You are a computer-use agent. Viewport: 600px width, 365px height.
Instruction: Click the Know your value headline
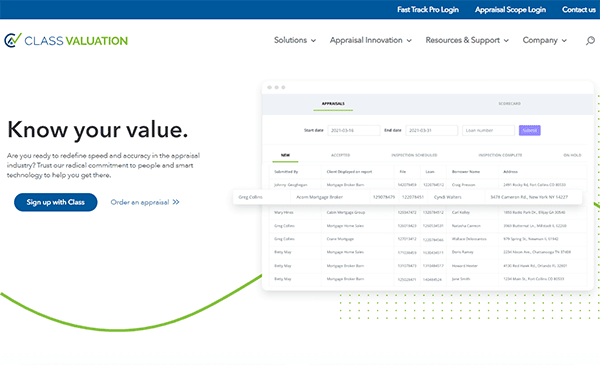point(98,130)
